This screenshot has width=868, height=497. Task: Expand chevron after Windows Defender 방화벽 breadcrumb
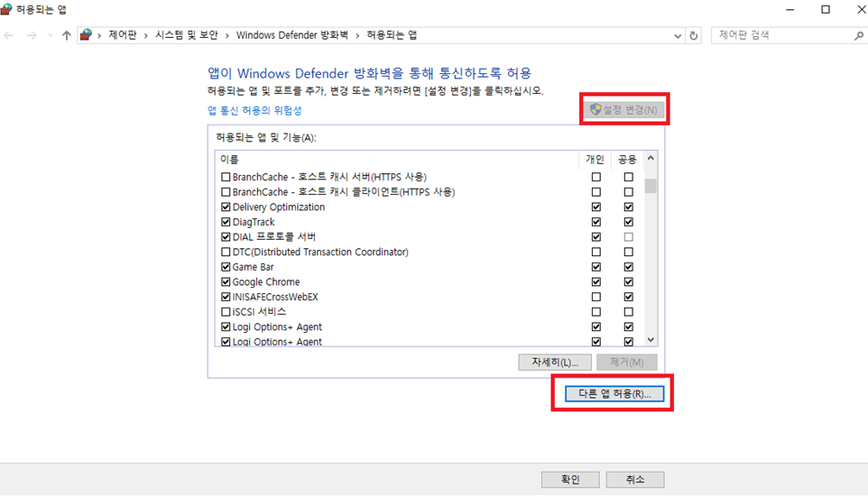tap(357, 35)
